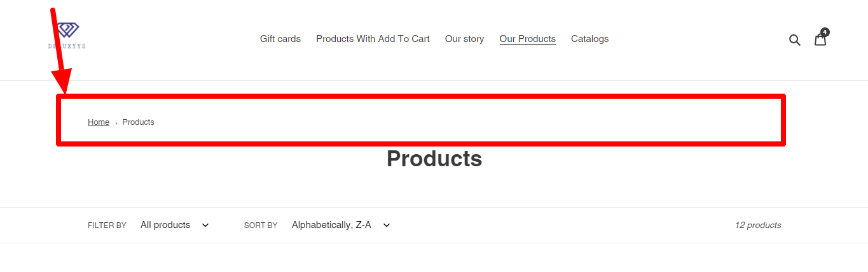Open the Catalogs menu item
Viewport: 868px width, 272px height.
point(589,39)
